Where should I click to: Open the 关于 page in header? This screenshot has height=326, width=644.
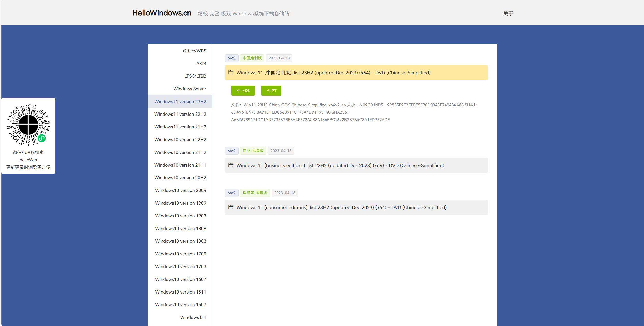508,13
